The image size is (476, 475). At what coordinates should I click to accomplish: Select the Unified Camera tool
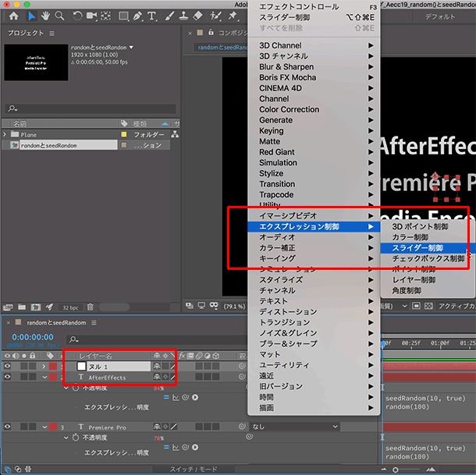point(91,16)
